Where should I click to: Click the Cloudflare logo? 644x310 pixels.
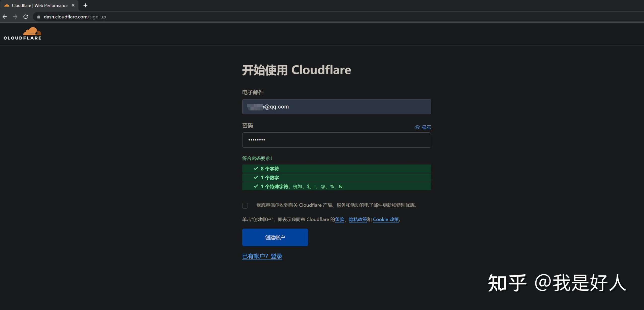(23, 33)
